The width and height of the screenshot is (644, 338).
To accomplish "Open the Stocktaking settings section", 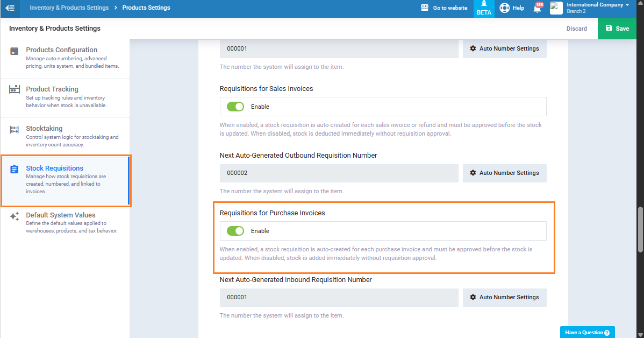I will 44,129.
